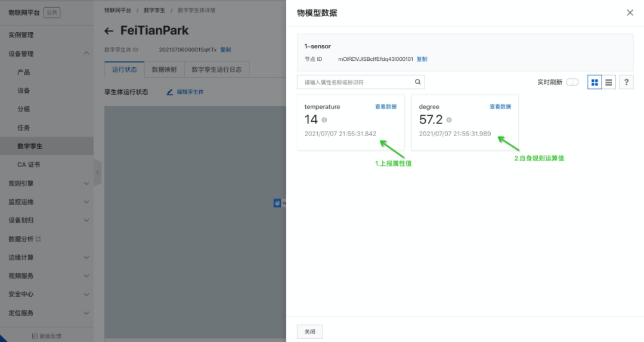
Task: Click the search magnifier icon in the attribute field
Action: [x=417, y=82]
